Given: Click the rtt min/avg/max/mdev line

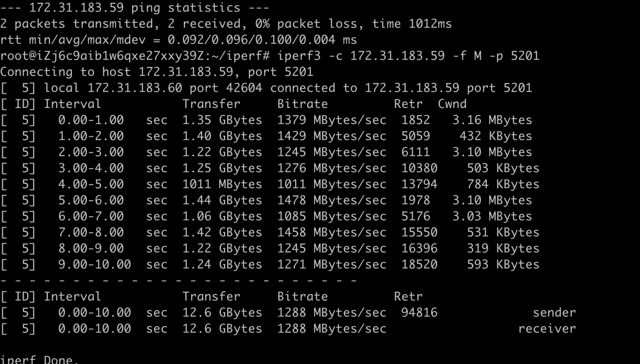Looking at the screenshot, I should click(x=178, y=40).
